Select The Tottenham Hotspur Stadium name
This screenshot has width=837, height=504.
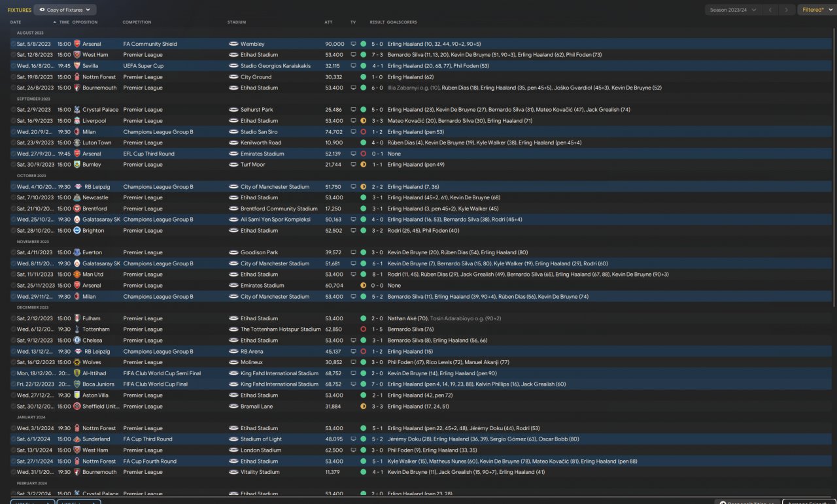[281, 329]
